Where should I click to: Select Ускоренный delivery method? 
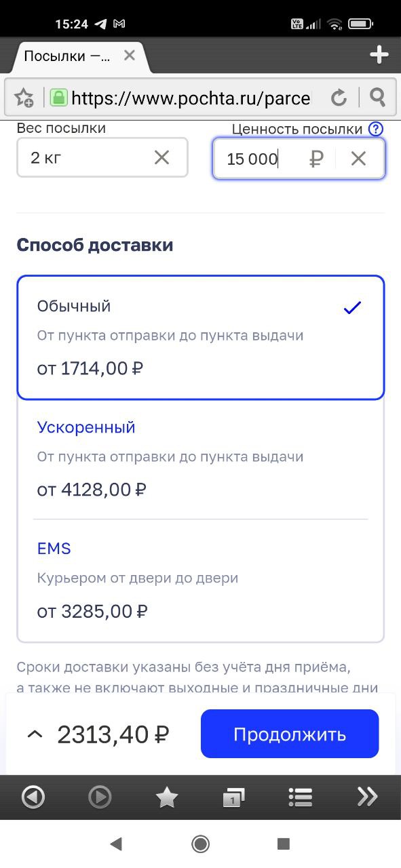click(201, 459)
